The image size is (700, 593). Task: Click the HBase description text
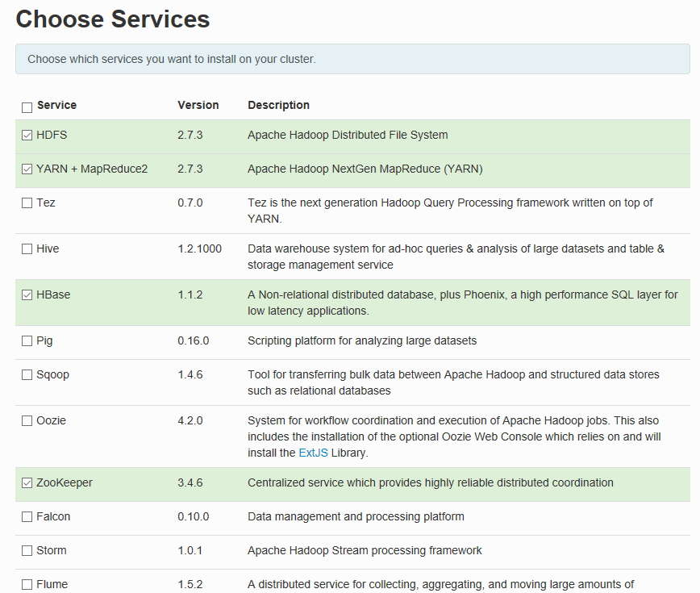pyautogui.click(x=462, y=303)
